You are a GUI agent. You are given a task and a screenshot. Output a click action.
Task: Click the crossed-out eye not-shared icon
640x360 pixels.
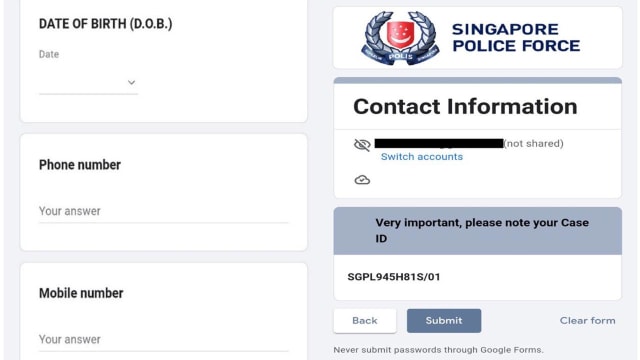pyautogui.click(x=362, y=144)
